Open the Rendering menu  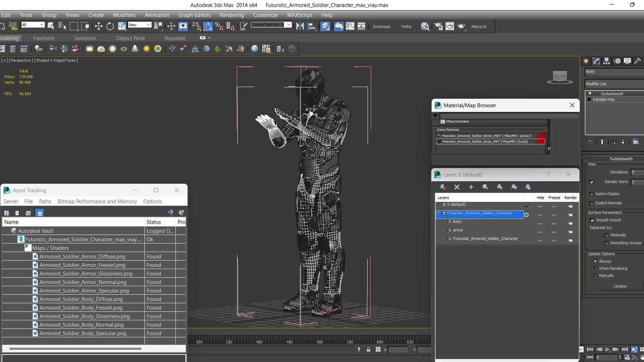[x=232, y=15]
